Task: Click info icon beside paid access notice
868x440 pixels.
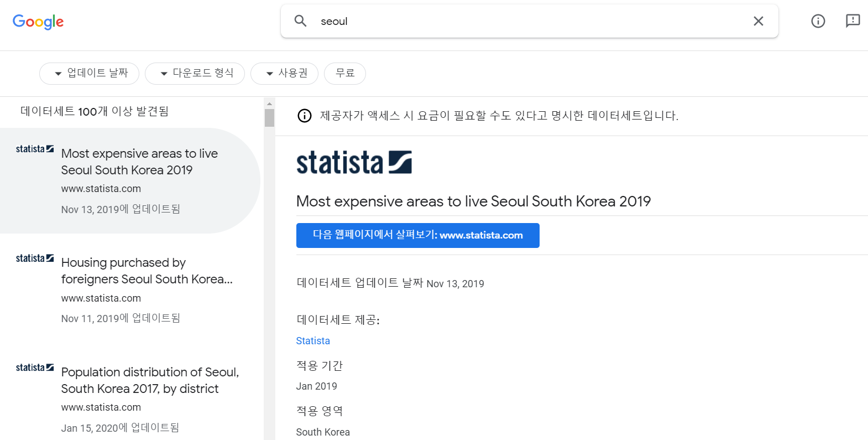Action: 305,116
